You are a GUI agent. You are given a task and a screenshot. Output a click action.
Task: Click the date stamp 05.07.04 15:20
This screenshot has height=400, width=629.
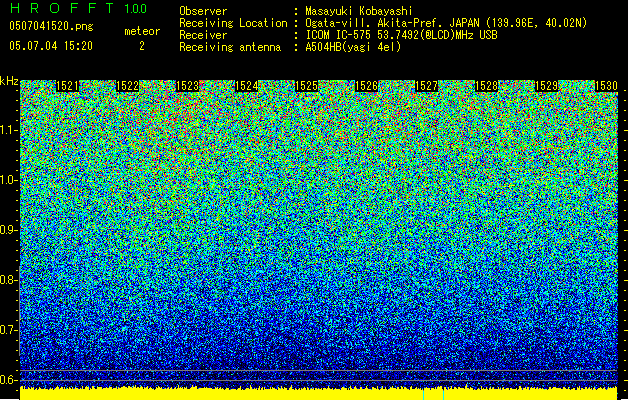[51, 46]
